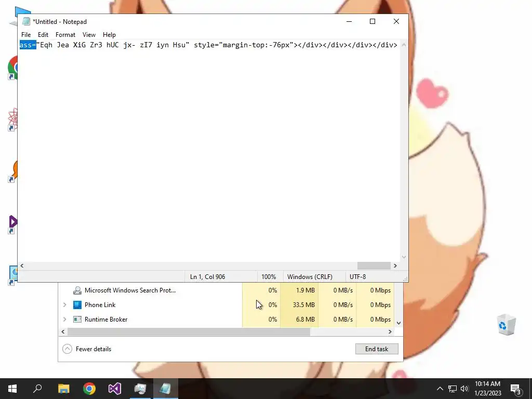Click the 100% zoom status entry
This screenshot has width=532, height=399.
[269, 277]
